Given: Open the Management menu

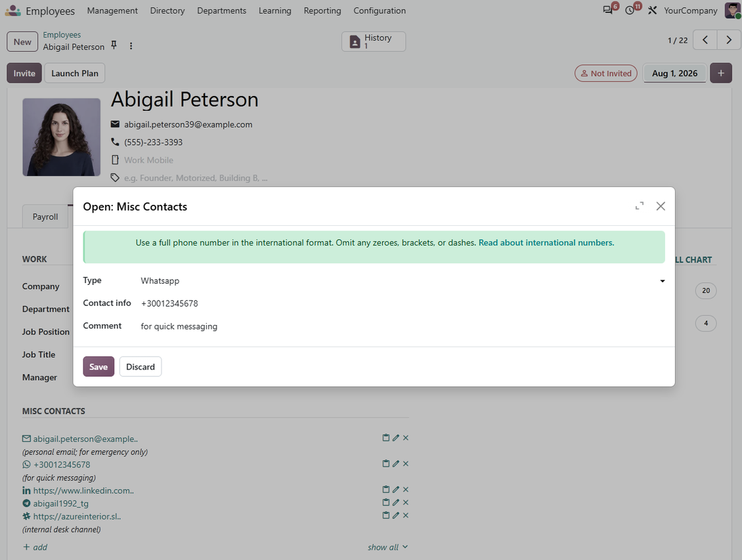Looking at the screenshot, I should pyautogui.click(x=112, y=11).
